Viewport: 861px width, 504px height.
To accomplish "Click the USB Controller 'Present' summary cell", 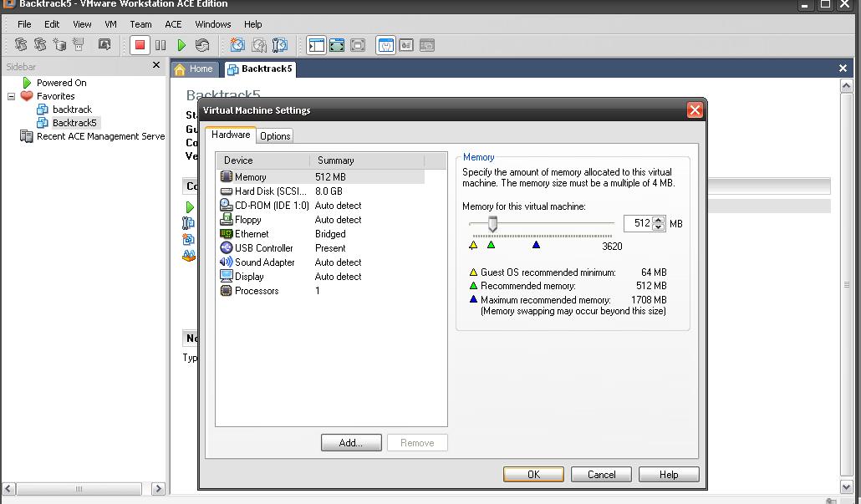I will [330, 248].
